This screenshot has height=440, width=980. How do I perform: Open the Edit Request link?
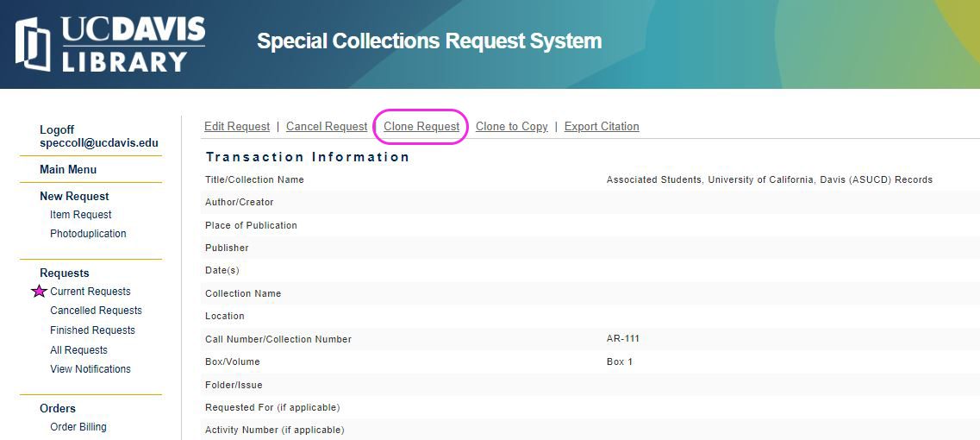pos(237,127)
